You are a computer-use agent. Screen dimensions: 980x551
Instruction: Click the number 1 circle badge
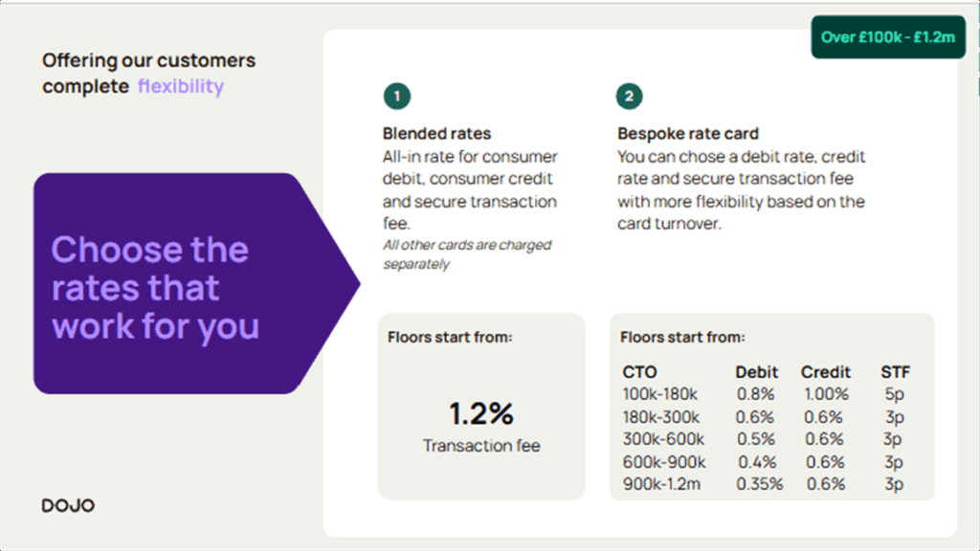click(397, 97)
